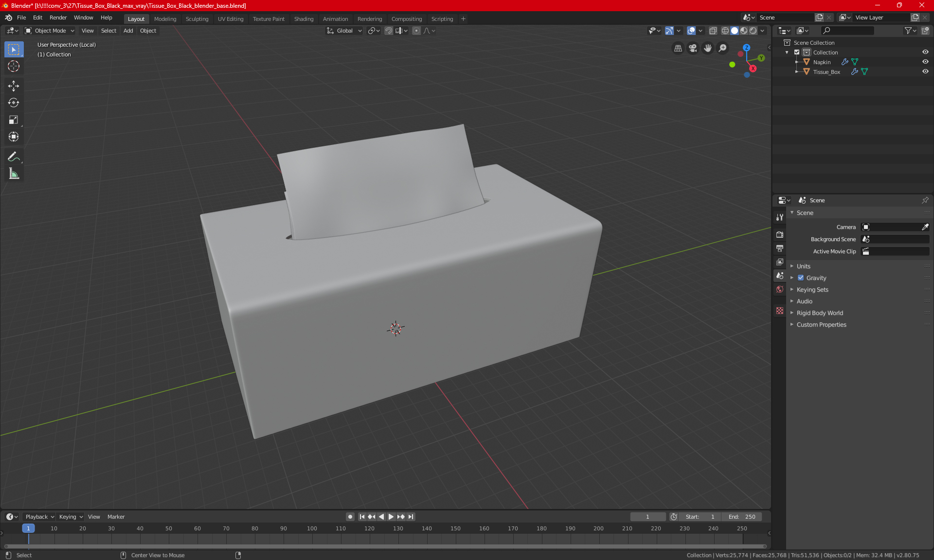Hide Collection in the outliner
The height and width of the screenshot is (560, 934).
925,52
